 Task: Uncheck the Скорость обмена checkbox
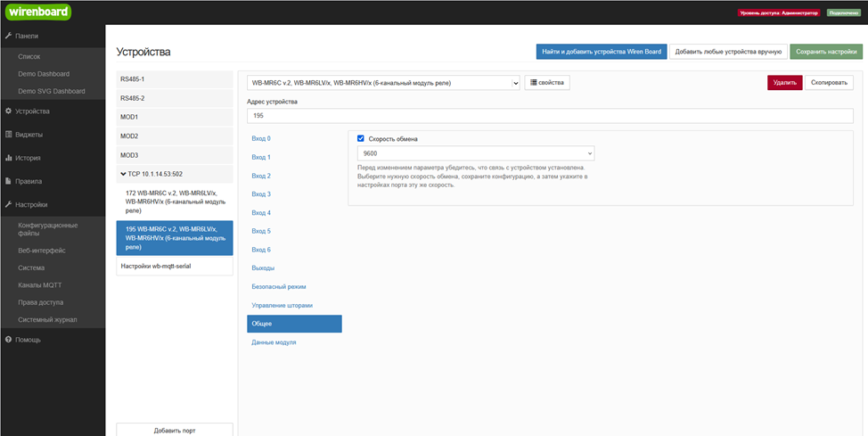point(361,138)
